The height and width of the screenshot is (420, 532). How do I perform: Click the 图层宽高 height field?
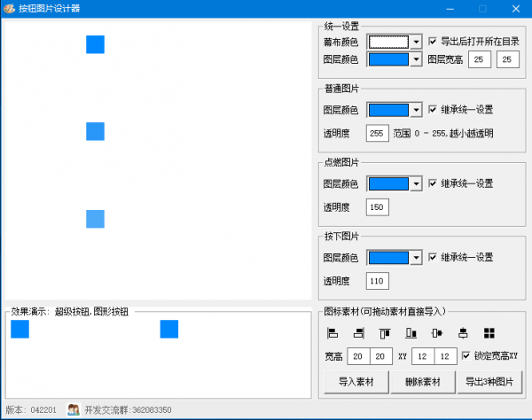pos(507,59)
